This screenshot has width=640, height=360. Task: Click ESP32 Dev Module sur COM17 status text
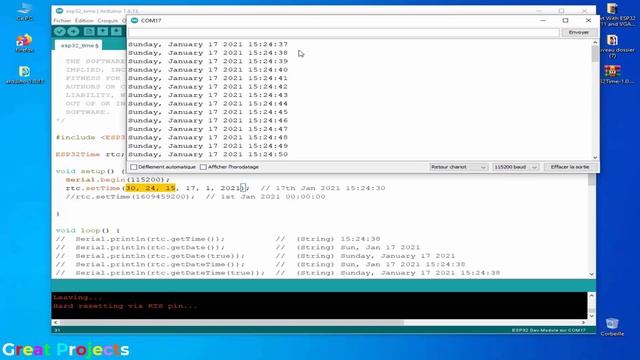click(549, 330)
